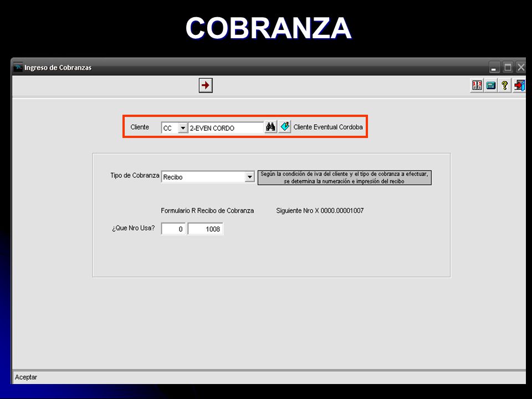Click the Cliente Eventual Cordoba name text
532x399 pixels.
tap(328, 127)
